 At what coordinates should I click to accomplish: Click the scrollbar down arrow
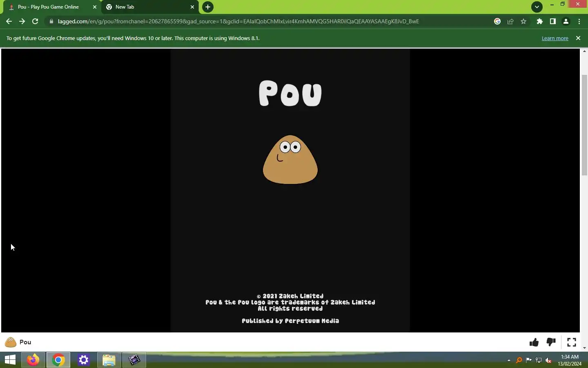pos(584,348)
